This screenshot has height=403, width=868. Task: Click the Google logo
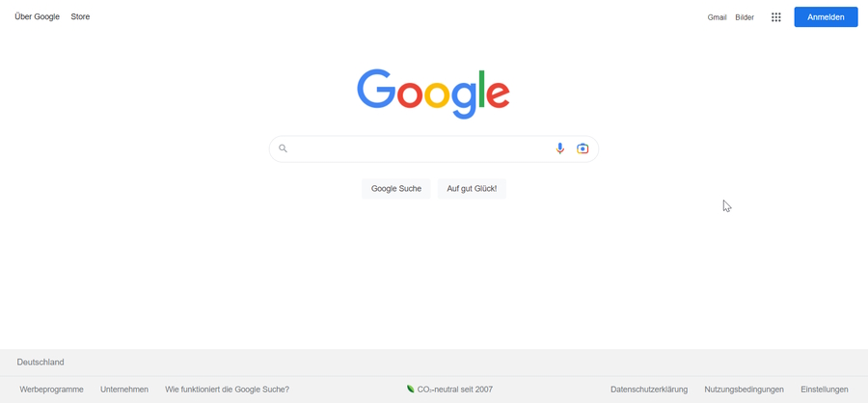[433, 94]
